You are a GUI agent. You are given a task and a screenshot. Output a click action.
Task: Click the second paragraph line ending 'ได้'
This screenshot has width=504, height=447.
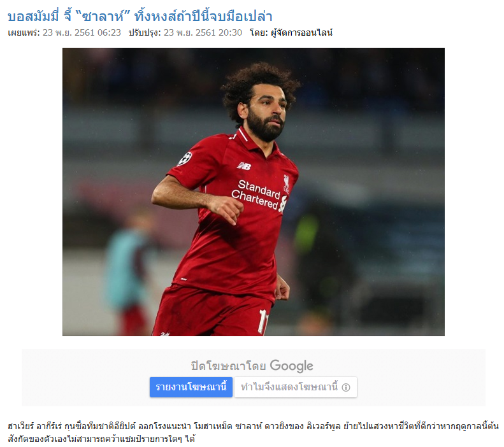pos(101,439)
